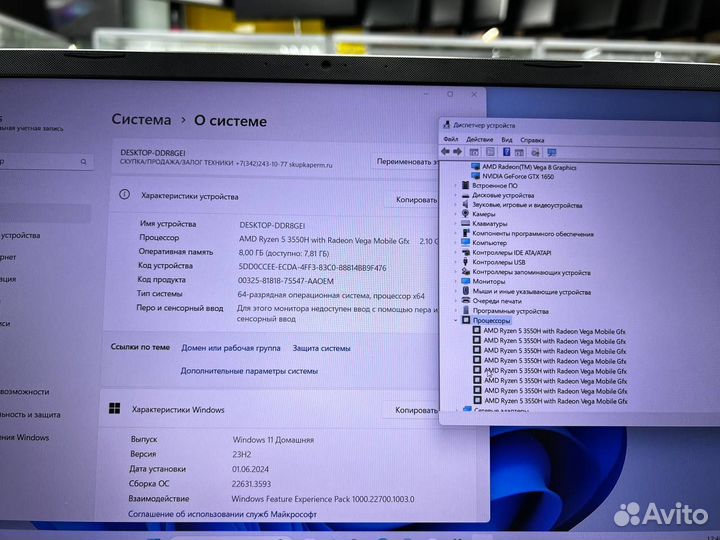Open Домен или рабочая группа link
The height and width of the screenshot is (540, 720).
coord(231,348)
